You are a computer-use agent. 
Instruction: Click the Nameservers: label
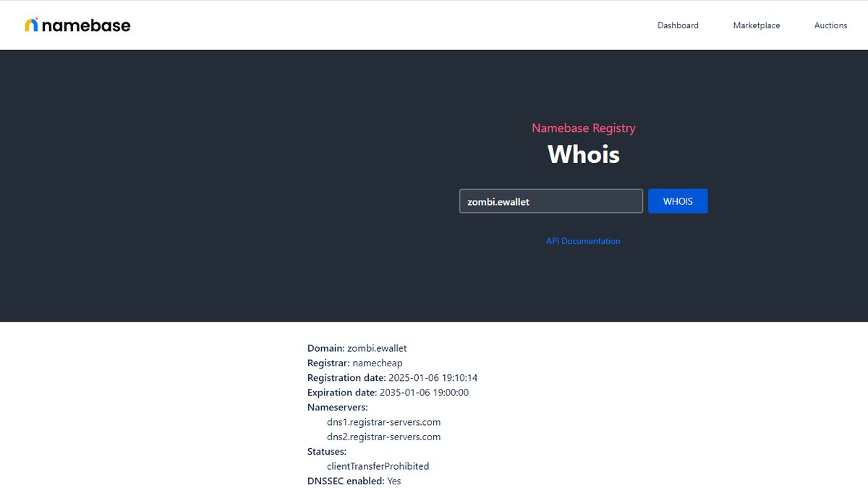pos(338,407)
